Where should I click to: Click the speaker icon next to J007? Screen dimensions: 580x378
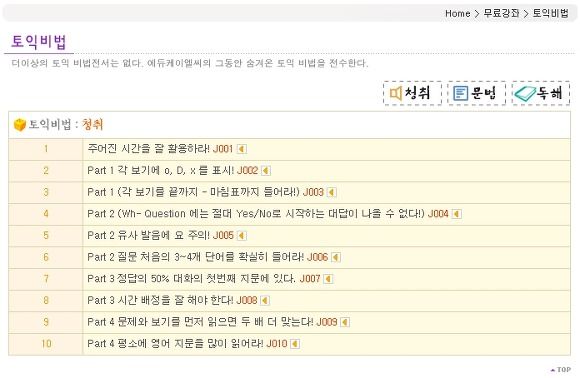coord(328,279)
